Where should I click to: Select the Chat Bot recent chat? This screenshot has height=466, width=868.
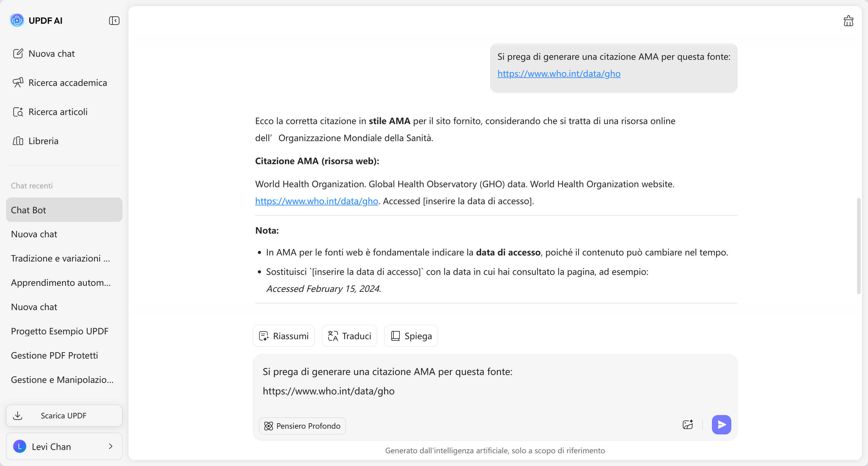point(64,210)
